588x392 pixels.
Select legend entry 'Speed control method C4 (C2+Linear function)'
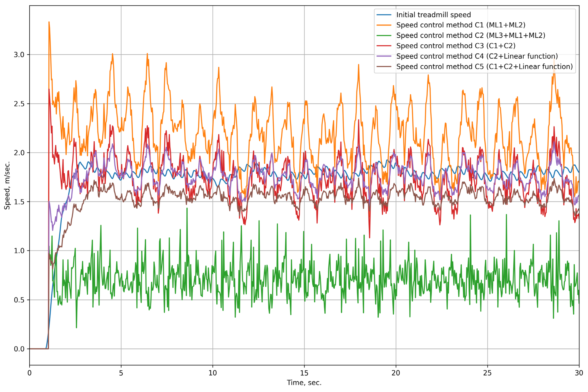pos(477,56)
